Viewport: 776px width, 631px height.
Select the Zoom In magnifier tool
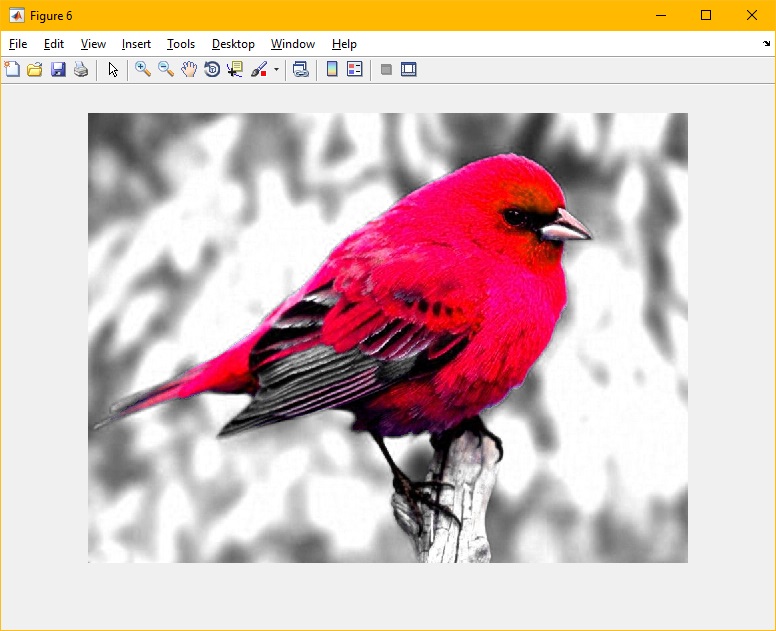pyautogui.click(x=143, y=69)
